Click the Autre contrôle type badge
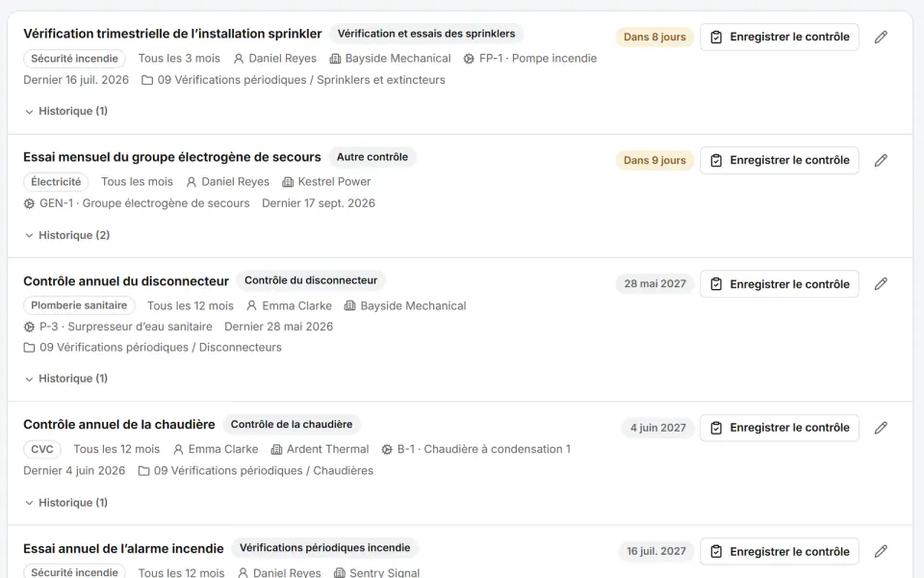924x578 pixels. coord(372,157)
